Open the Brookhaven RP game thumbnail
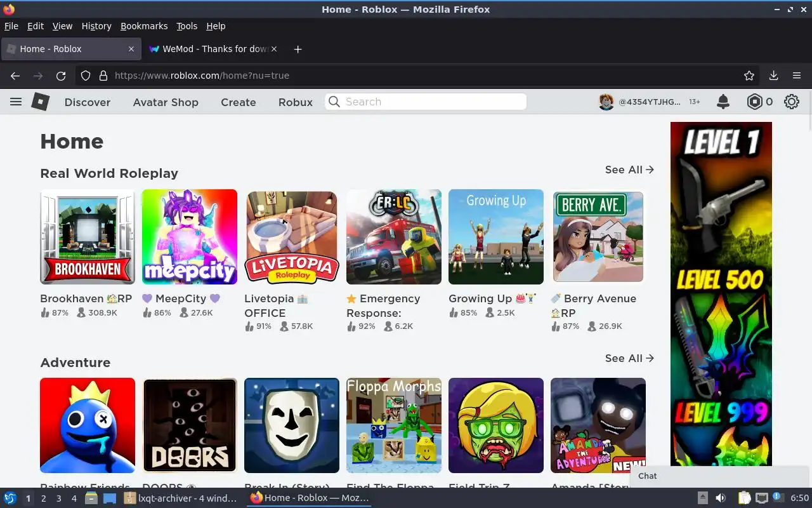Viewport: 812px width, 508px height. pyautogui.click(x=88, y=237)
